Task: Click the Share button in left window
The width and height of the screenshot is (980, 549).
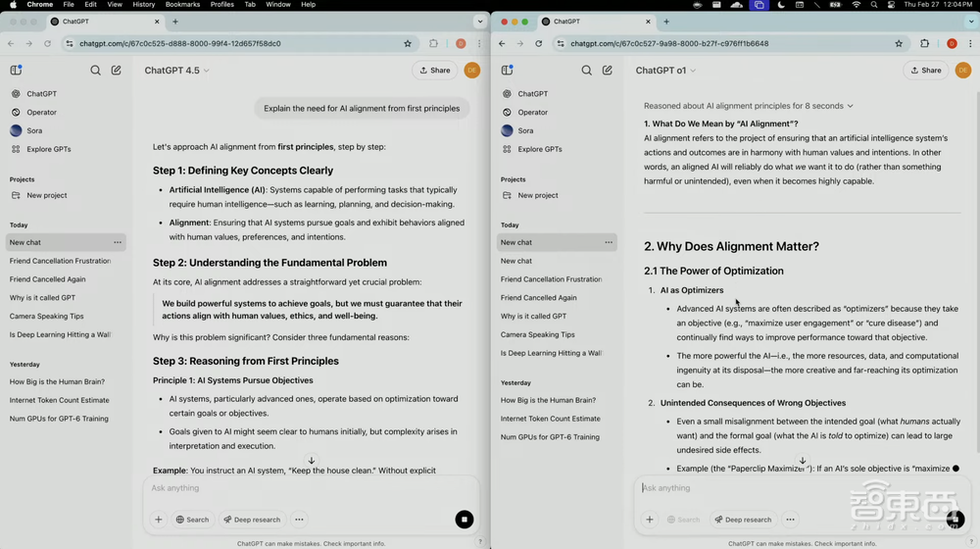Action: [x=435, y=71]
